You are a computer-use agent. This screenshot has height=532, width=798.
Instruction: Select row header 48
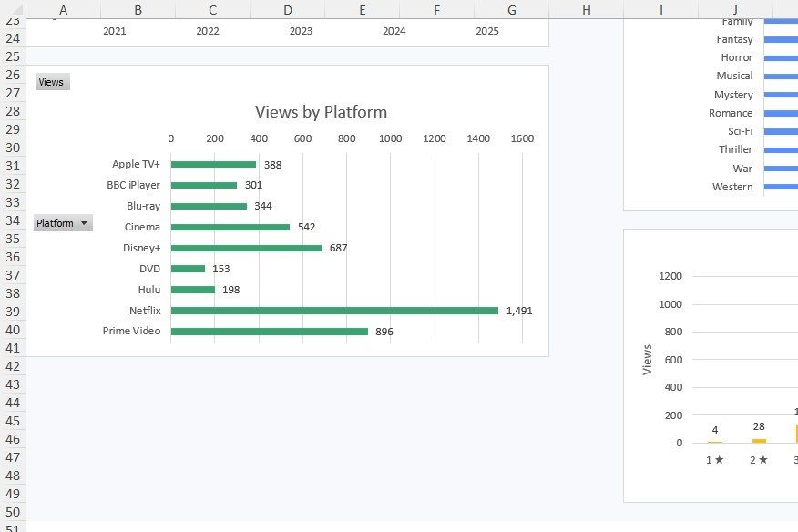pos(13,476)
